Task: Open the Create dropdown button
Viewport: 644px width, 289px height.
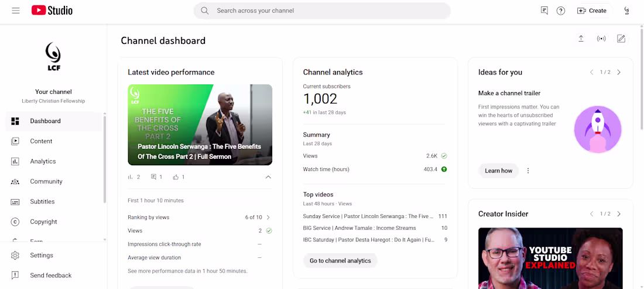Action: tap(592, 11)
